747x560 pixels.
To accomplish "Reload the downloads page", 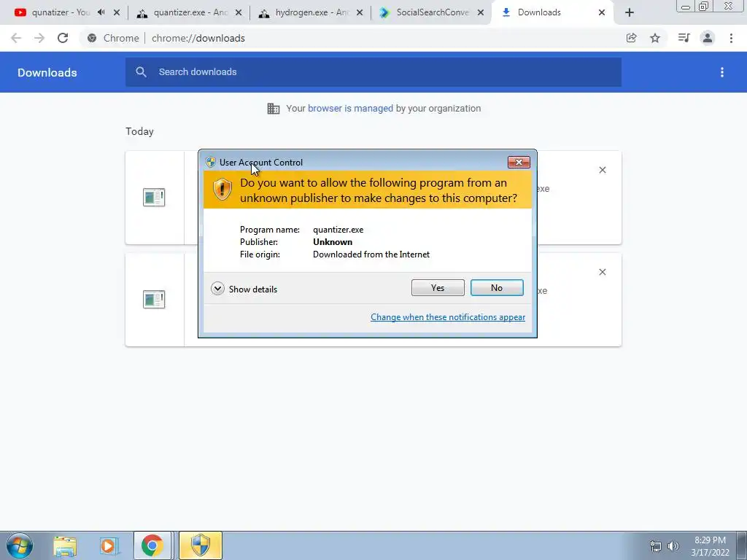I will 63,38.
